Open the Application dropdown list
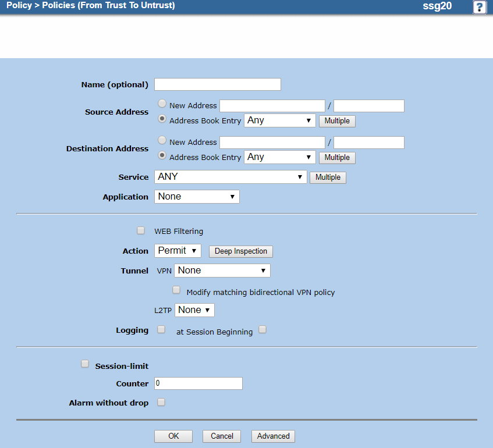Viewport: 493px width, 448px height. (x=197, y=197)
